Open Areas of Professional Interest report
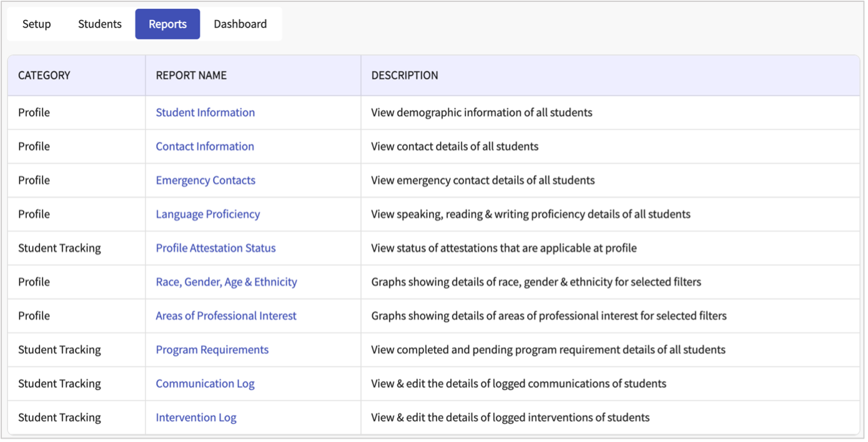 point(225,316)
